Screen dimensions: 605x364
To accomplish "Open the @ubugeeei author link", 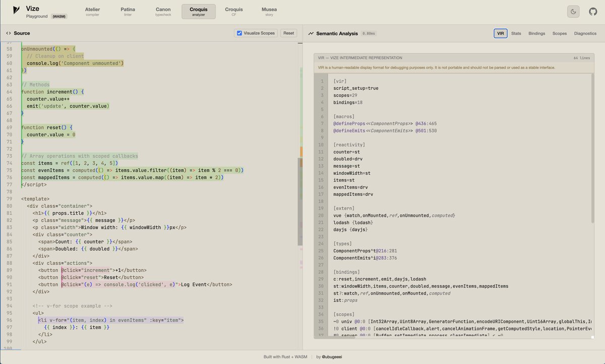I will (332, 357).
